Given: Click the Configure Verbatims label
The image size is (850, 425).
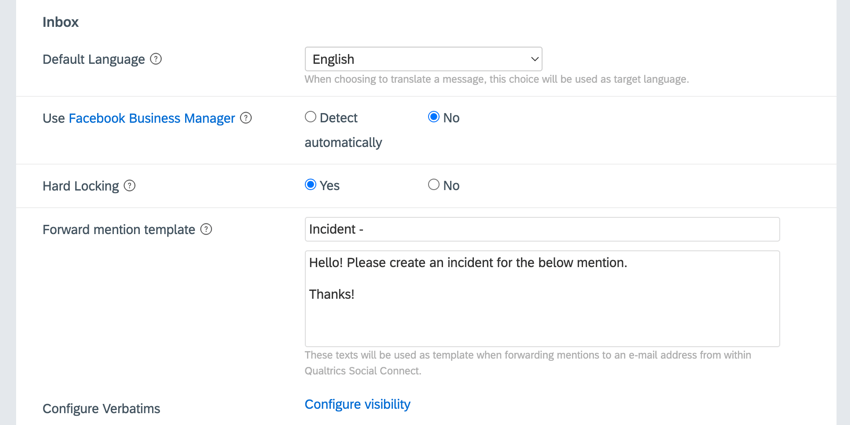Looking at the screenshot, I should pos(101,408).
